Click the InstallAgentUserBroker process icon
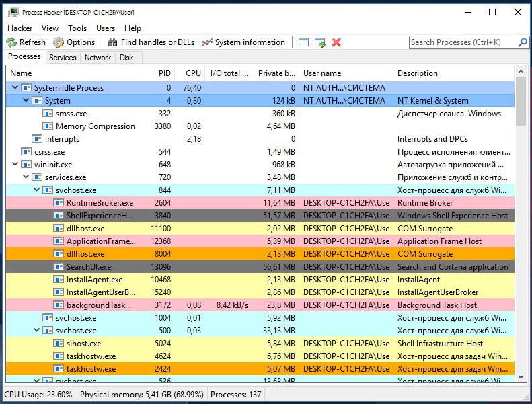This screenshot has width=532, height=404. [x=59, y=292]
